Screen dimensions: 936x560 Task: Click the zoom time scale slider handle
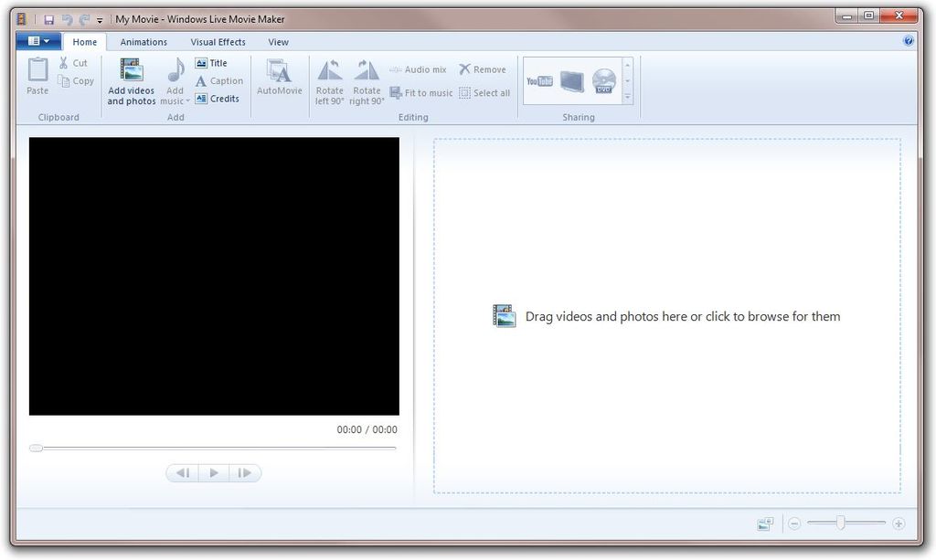point(841,523)
